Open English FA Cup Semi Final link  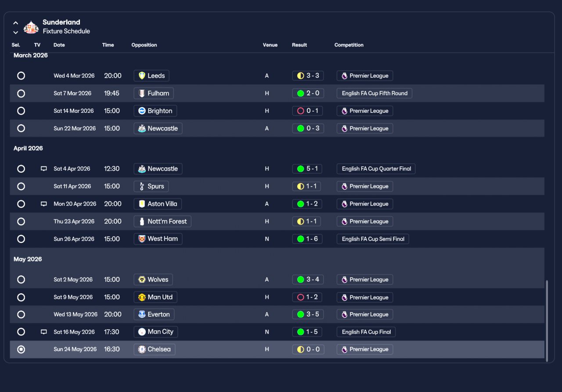click(373, 239)
